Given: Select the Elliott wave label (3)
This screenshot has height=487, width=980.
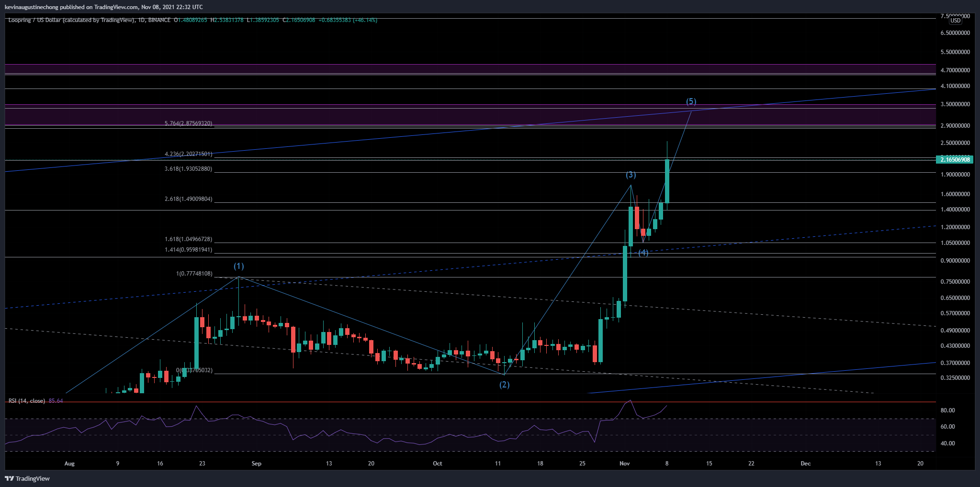Looking at the screenshot, I should point(631,175).
